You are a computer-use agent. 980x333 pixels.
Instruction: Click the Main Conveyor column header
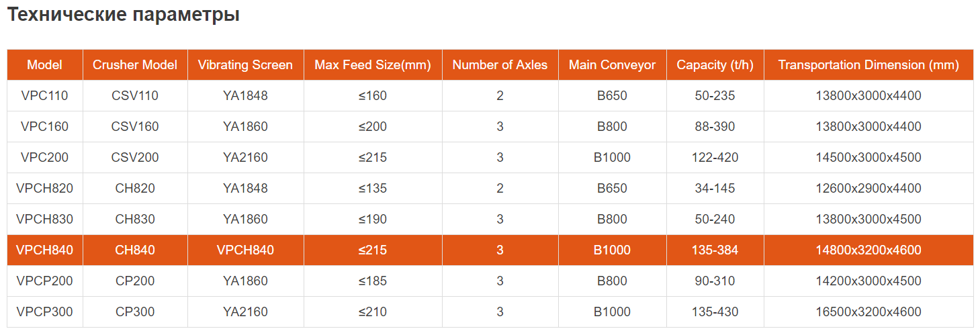(x=612, y=65)
